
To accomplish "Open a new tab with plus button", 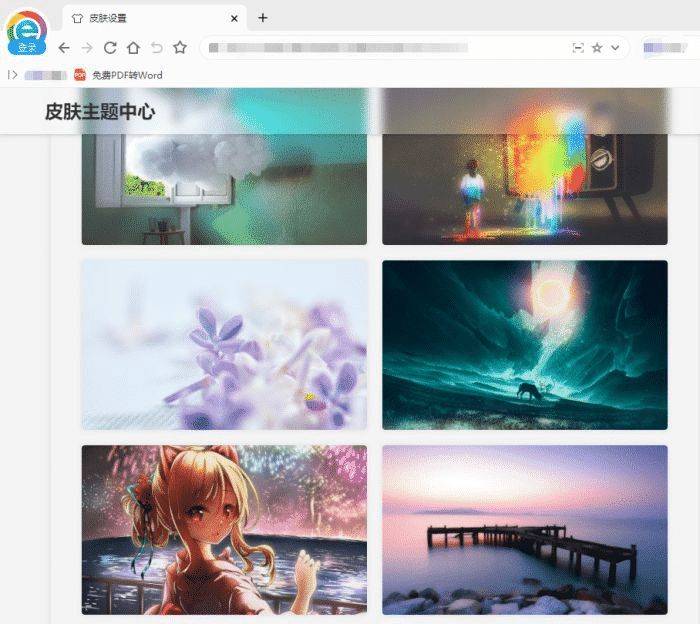I will [x=263, y=18].
